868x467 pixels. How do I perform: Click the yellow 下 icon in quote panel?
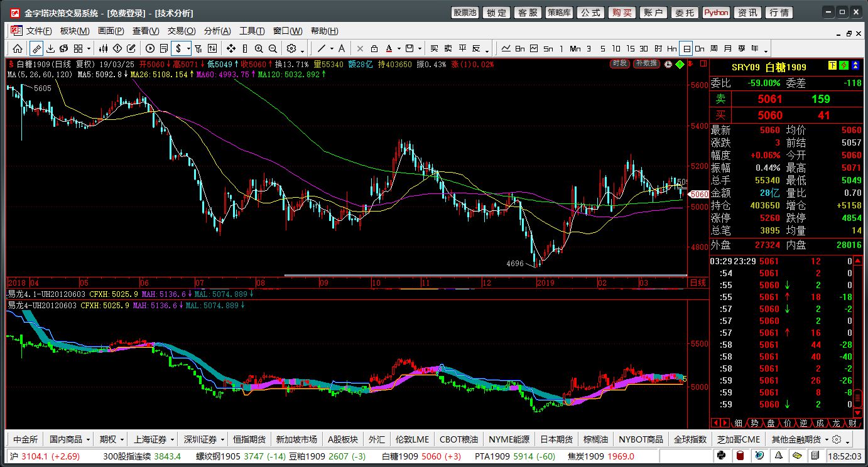(833, 65)
